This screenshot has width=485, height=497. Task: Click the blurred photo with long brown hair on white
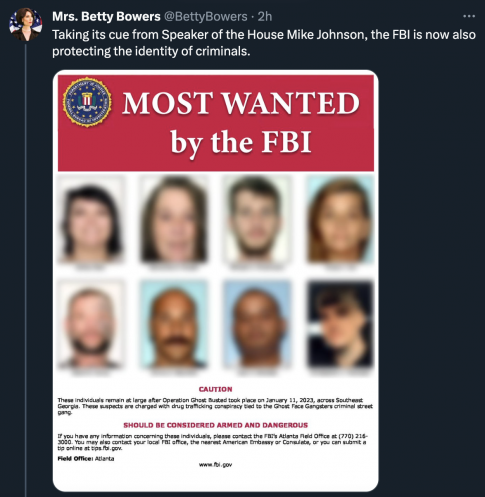(x=173, y=219)
